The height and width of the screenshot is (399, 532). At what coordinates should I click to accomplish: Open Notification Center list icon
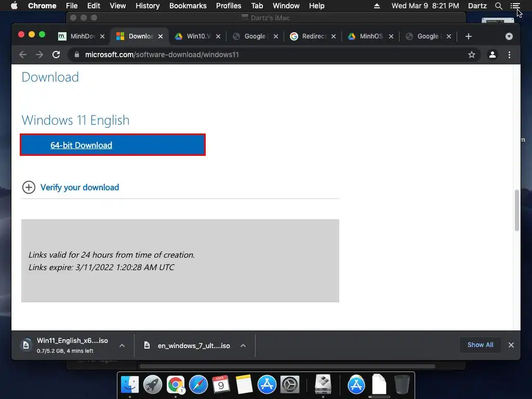pos(515,6)
